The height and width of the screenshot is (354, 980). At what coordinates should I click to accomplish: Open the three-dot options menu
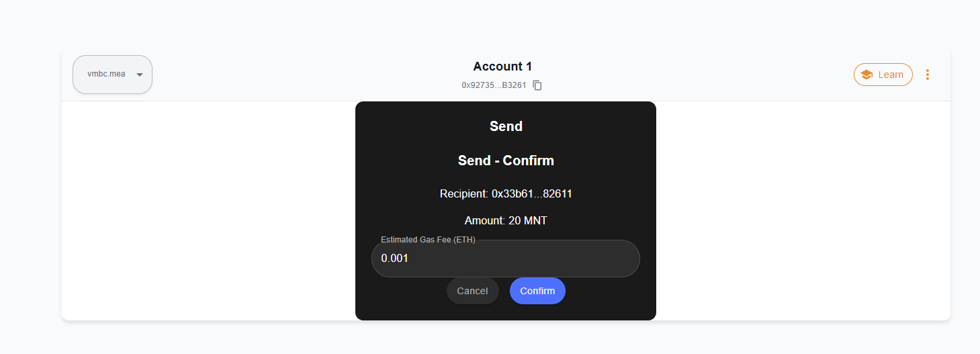928,75
